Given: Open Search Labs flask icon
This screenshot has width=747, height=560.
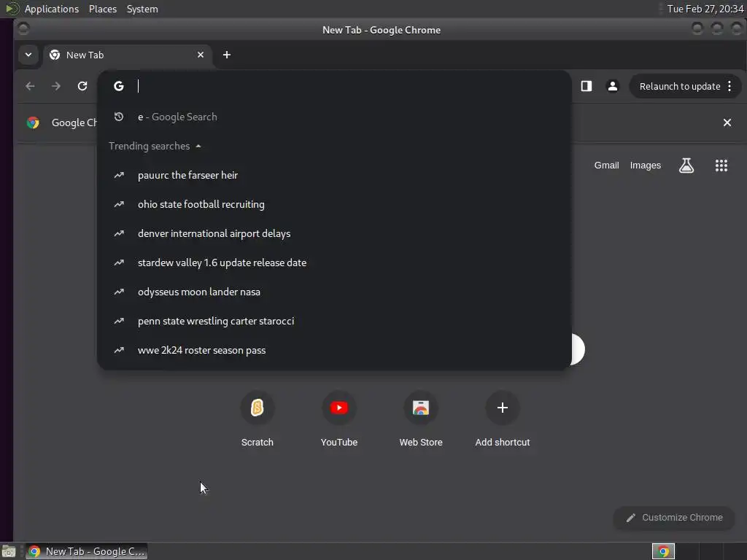Looking at the screenshot, I should click(686, 166).
